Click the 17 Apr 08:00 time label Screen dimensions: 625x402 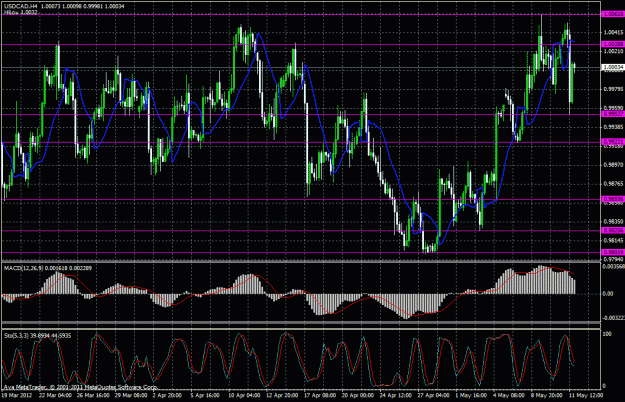tap(320, 396)
